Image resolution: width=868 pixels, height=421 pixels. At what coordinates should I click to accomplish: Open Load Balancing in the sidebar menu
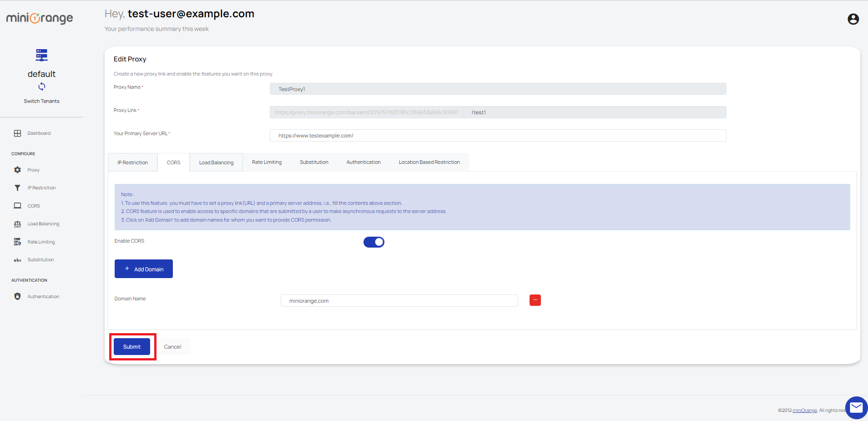43,224
